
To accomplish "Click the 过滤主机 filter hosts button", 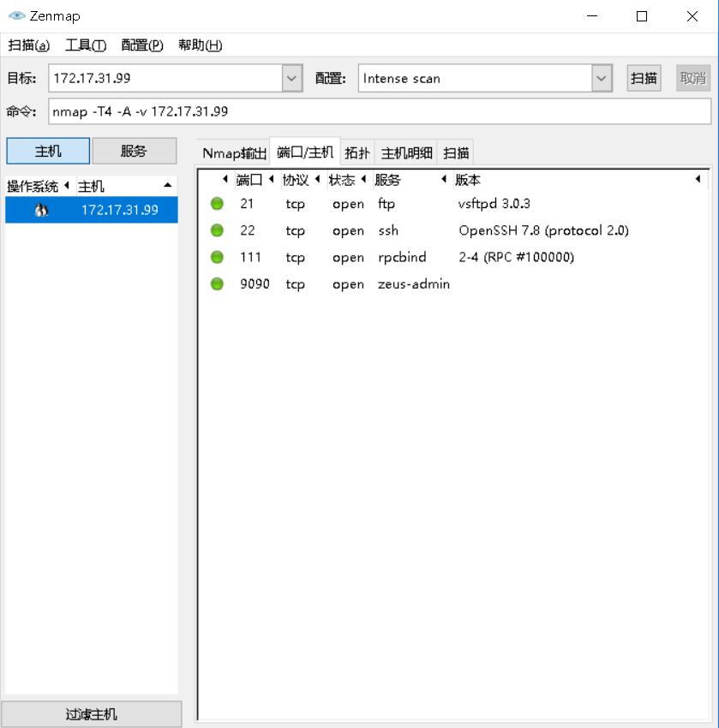I will pyautogui.click(x=91, y=713).
